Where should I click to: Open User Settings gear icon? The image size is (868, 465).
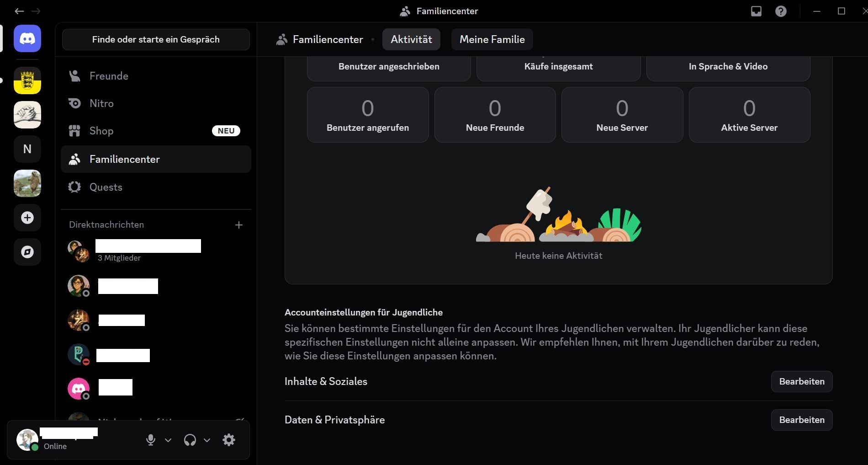click(x=229, y=440)
